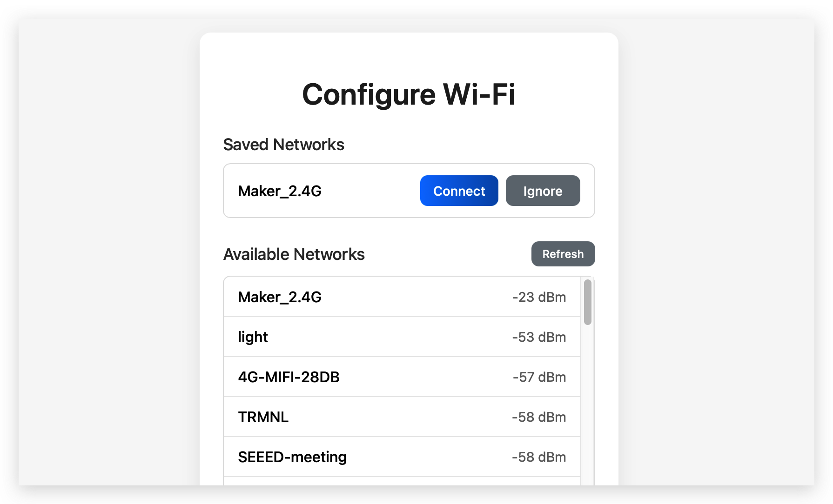Pick the SEEED-meeting network
Image resolution: width=833 pixels, height=504 pixels.
tap(402, 457)
